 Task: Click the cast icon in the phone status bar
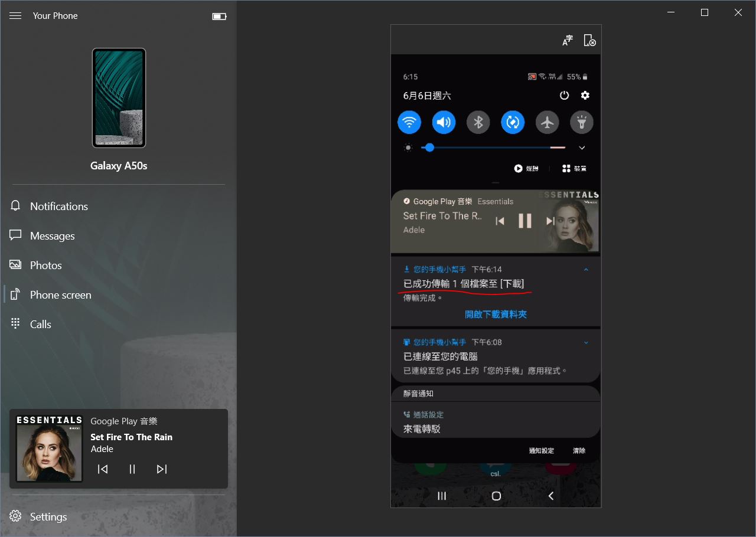[532, 77]
